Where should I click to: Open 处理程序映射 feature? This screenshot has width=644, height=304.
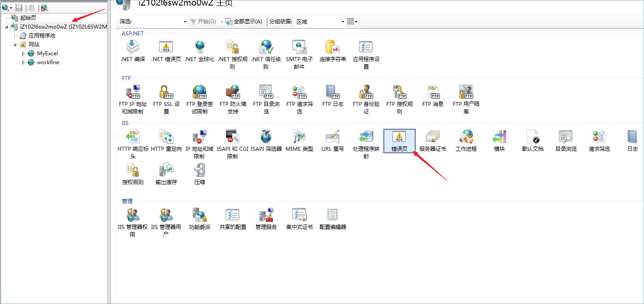366,144
